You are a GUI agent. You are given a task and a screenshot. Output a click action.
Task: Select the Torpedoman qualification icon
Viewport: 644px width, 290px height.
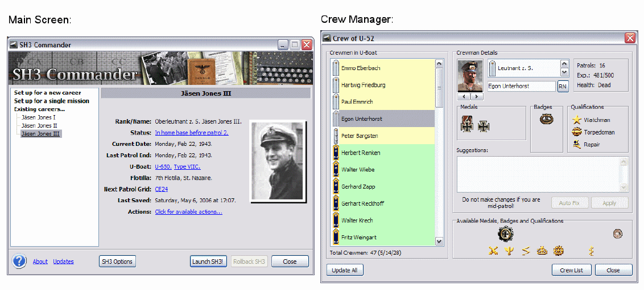click(x=577, y=132)
